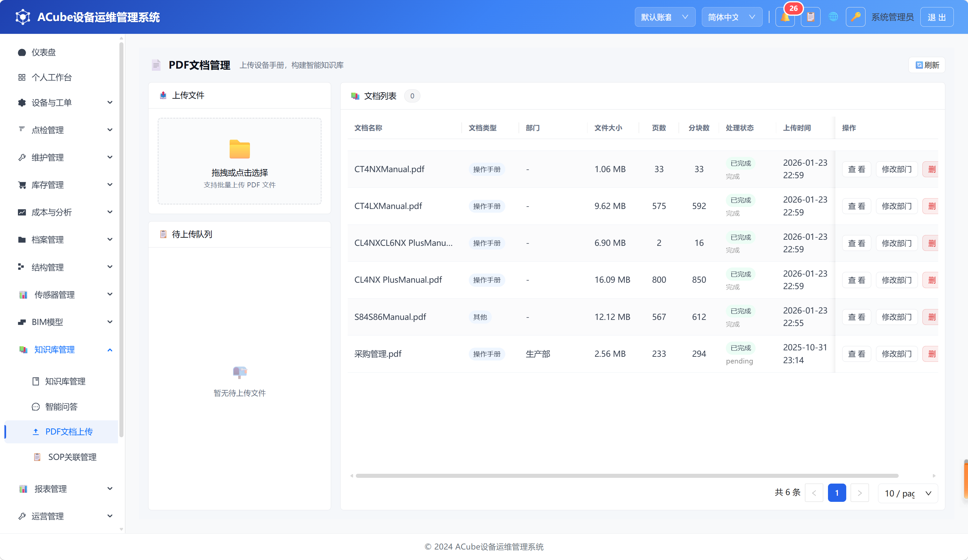This screenshot has height=560, width=968.
Task: Click the 系统管理员 user name
Action: pos(892,17)
